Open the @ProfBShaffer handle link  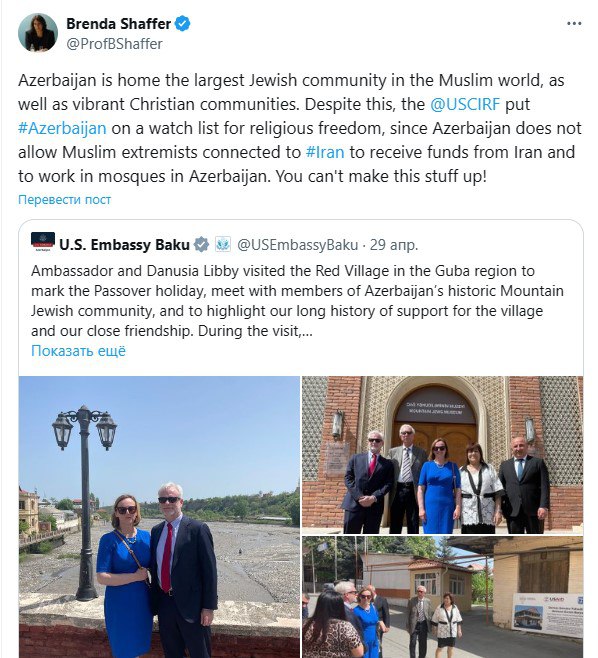115,44
